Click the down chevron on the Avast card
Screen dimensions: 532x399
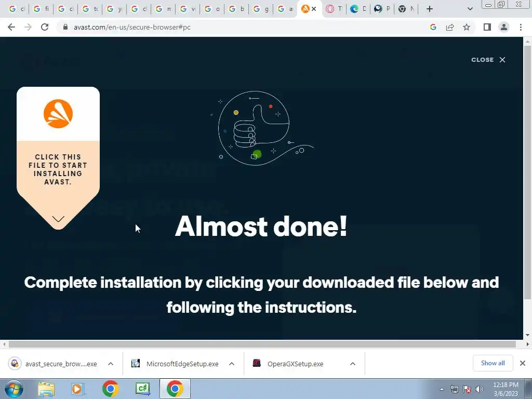pos(58,219)
